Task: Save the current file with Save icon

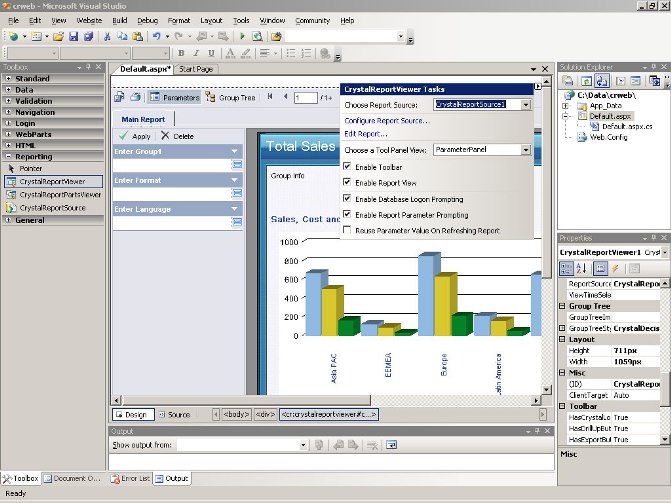Action: [74, 36]
